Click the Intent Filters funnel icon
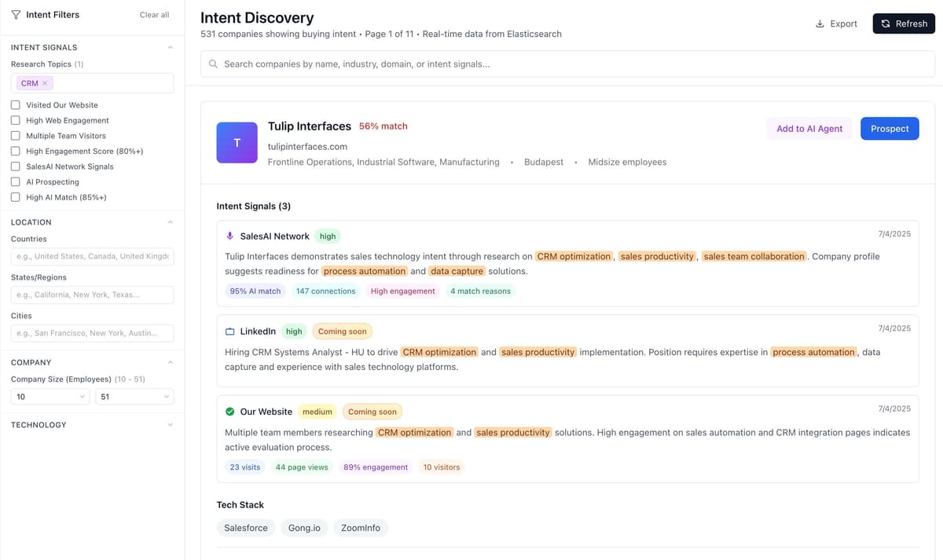This screenshot has height=560, width=943. click(16, 14)
